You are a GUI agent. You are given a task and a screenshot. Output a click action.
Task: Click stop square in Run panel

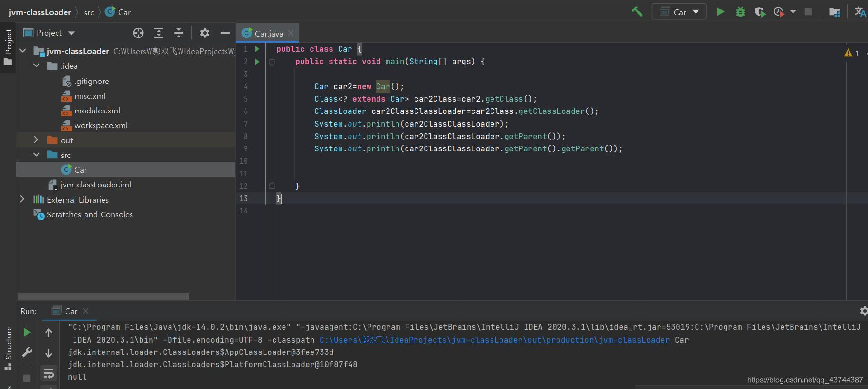(27, 378)
